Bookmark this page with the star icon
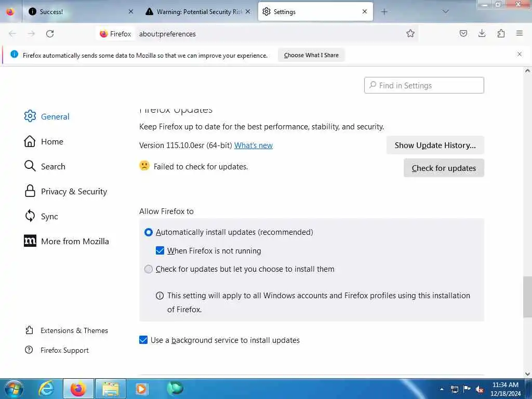The image size is (532, 399). (410, 33)
